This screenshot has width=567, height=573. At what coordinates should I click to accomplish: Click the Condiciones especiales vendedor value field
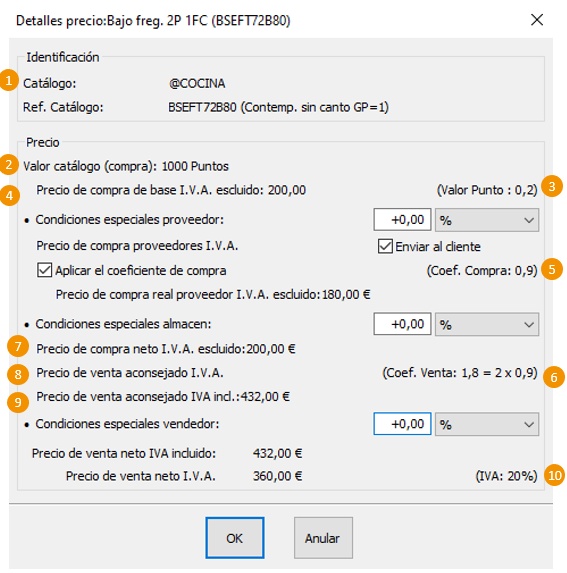[x=402, y=424]
